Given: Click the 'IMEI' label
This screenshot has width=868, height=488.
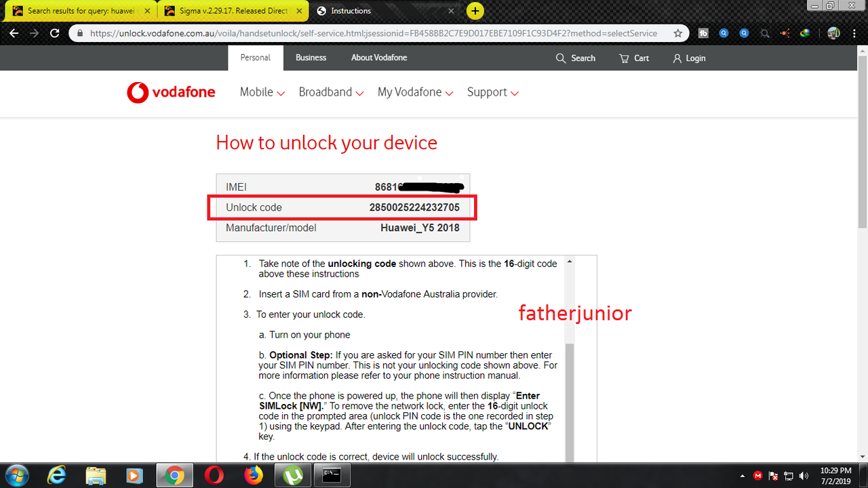Looking at the screenshot, I should pyautogui.click(x=237, y=187).
